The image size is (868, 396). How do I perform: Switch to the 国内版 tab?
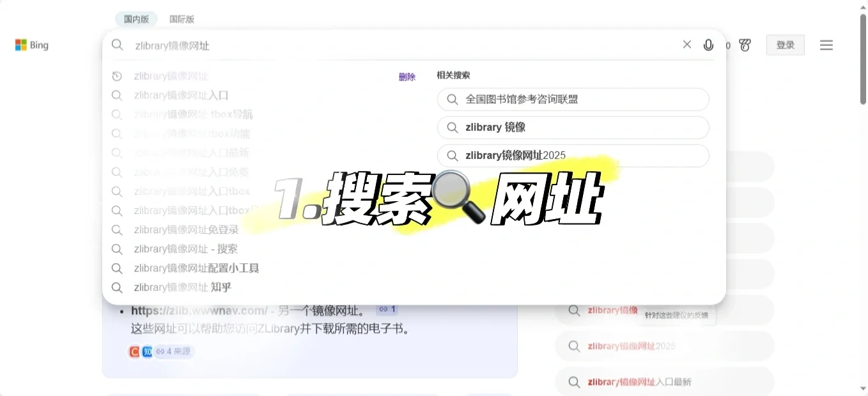[x=136, y=19]
